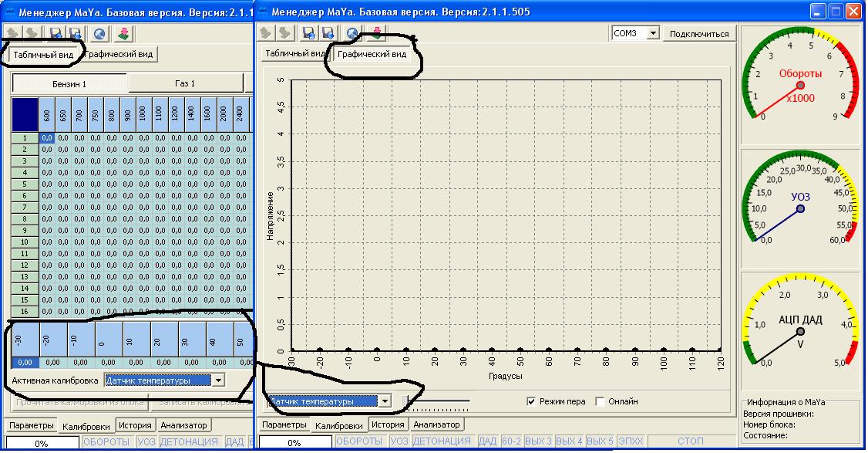The image size is (868, 453).
Task: Click the globe icon in left window toolbar
Action: 99,34
